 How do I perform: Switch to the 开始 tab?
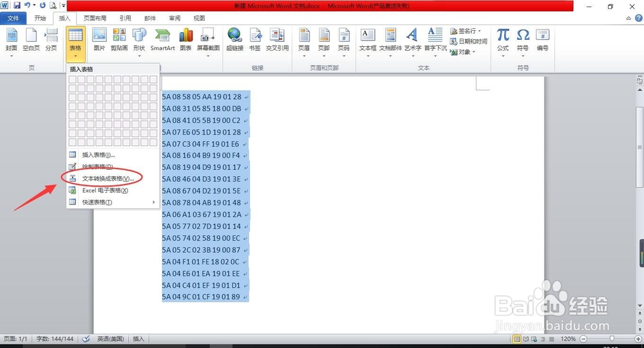[40, 18]
